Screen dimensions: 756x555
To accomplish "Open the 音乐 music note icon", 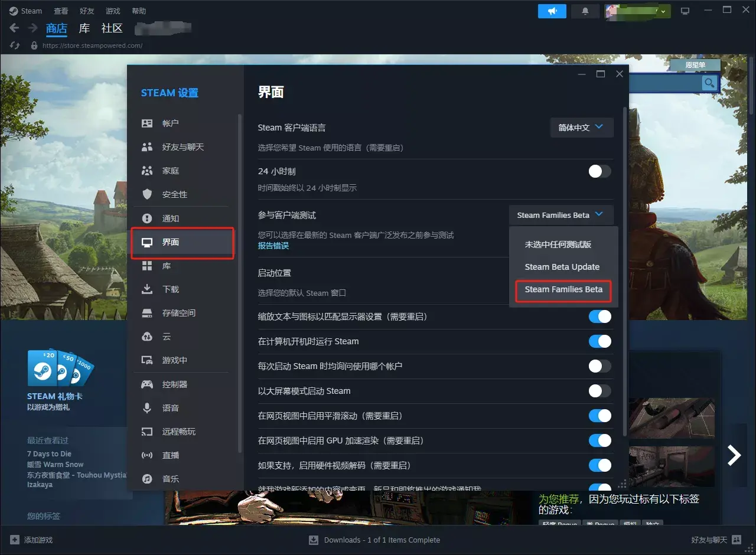I will pyautogui.click(x=147, y=479).
